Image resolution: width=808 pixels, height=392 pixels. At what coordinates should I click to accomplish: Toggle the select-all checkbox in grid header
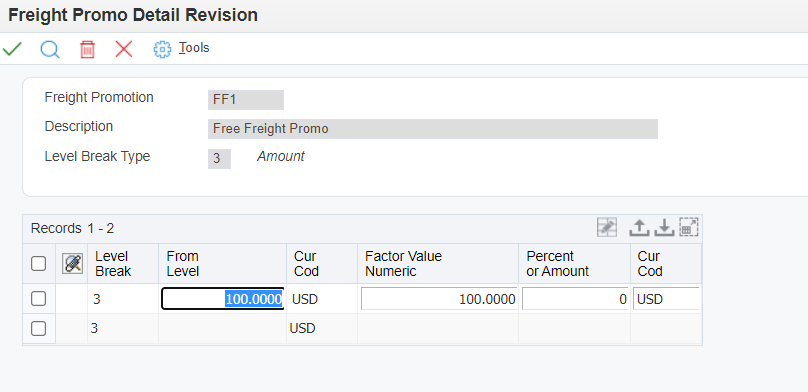point(38,264)
